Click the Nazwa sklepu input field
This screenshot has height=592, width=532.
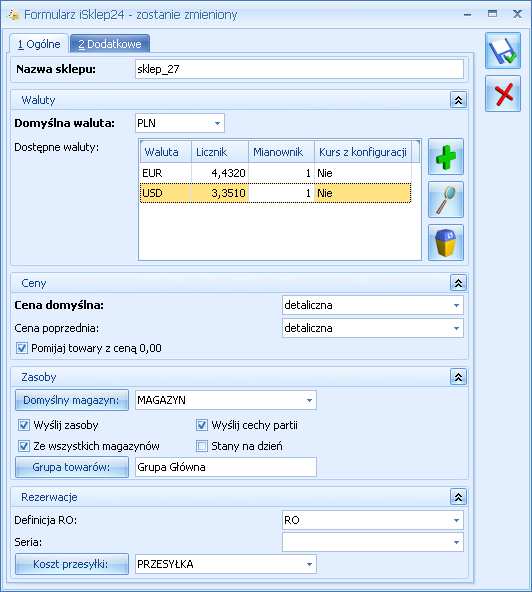coord(299,69)
